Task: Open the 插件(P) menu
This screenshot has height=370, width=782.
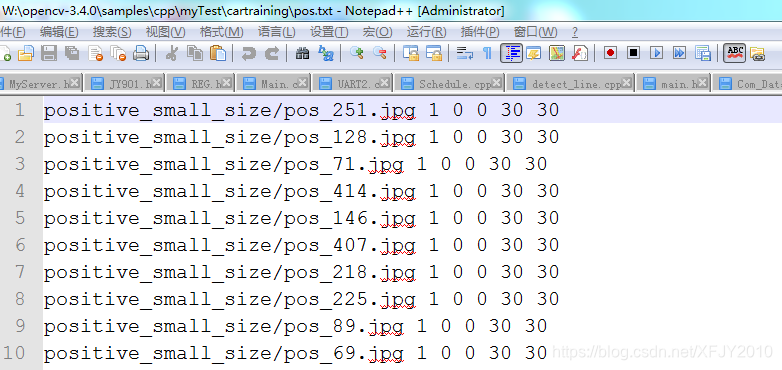Action: 480,32
